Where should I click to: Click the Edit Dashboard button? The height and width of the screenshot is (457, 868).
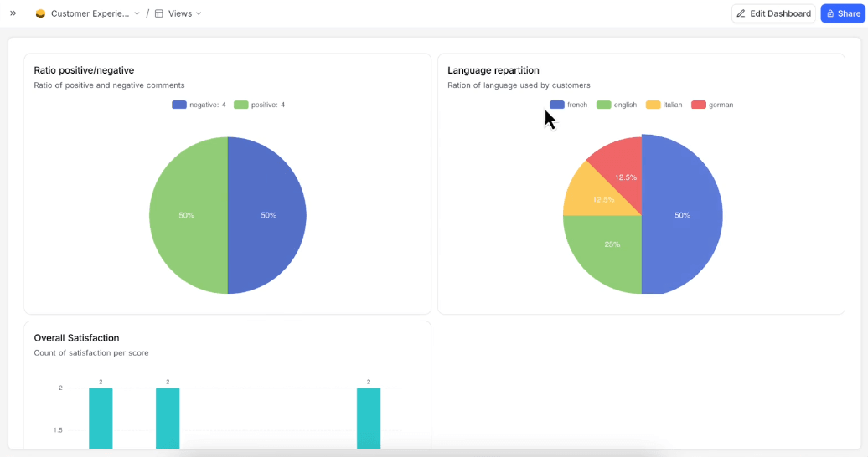coord(773,13)
